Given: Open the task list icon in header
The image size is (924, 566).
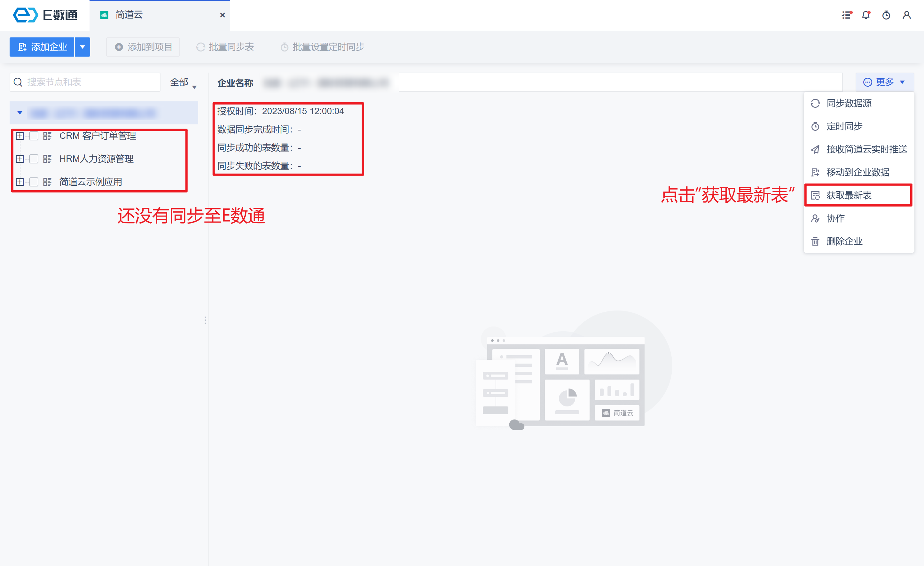Looking at the screenshot, I should coord(846,15).
